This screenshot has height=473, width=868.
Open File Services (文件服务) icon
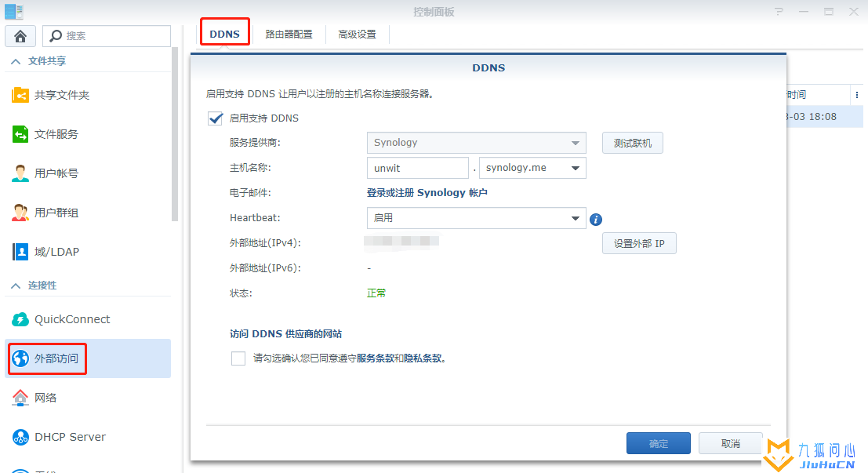20,134
